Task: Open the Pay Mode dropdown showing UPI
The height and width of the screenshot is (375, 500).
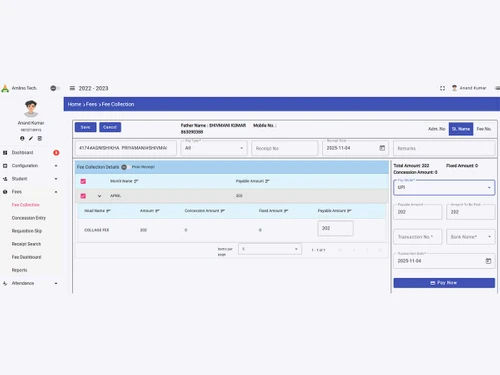Action: pos(444,188)
